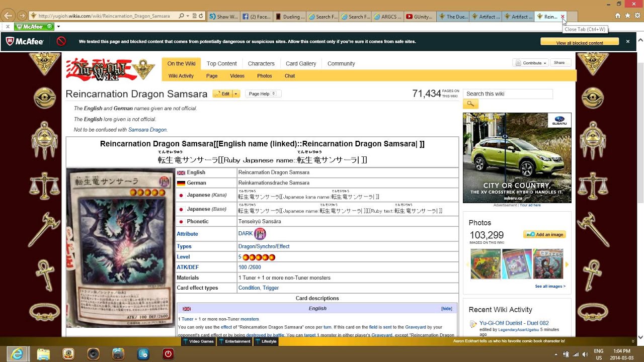Click the Search this wiki field
Image resolution: width=644 pixels, height=362 pixels.
(x=508, y=94)
